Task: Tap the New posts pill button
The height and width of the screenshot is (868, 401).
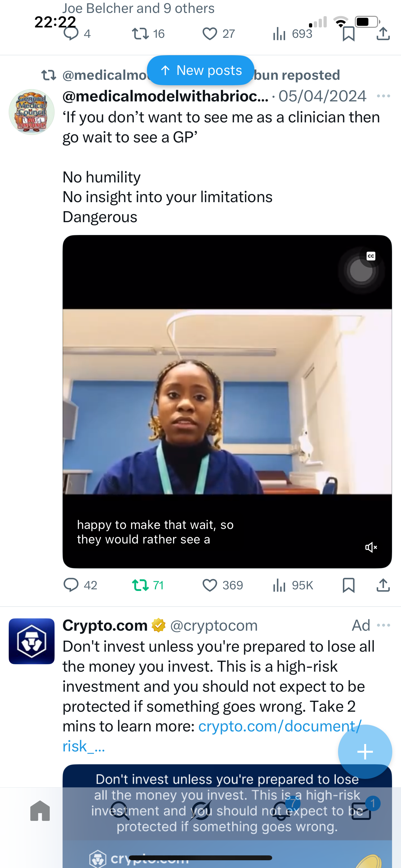Action: [200, 70]
